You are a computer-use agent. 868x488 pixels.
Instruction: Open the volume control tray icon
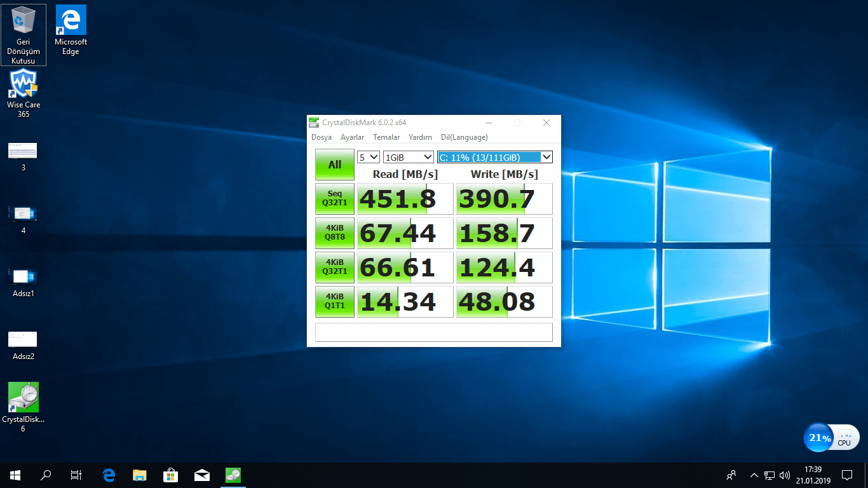tap(784, 475)
